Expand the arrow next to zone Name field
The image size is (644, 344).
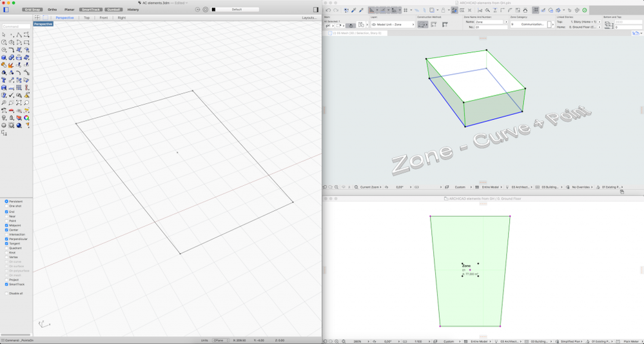(505, 22)
